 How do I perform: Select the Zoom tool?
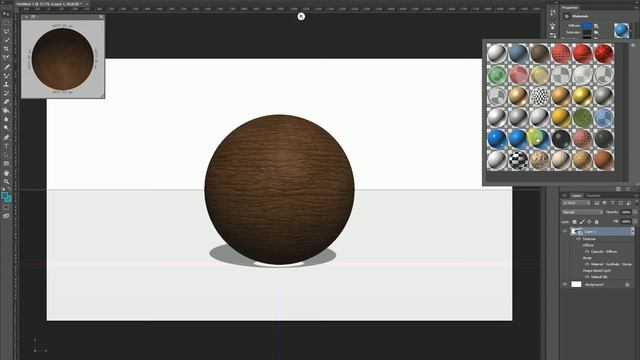[x=6, y=181]
